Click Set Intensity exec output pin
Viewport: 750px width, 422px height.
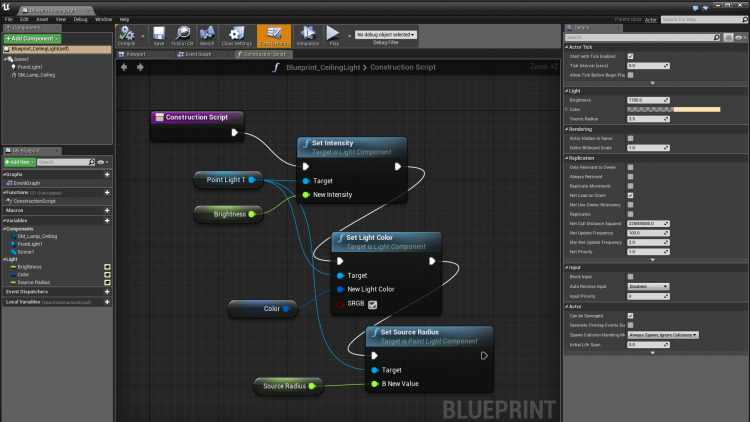point(397,167)
